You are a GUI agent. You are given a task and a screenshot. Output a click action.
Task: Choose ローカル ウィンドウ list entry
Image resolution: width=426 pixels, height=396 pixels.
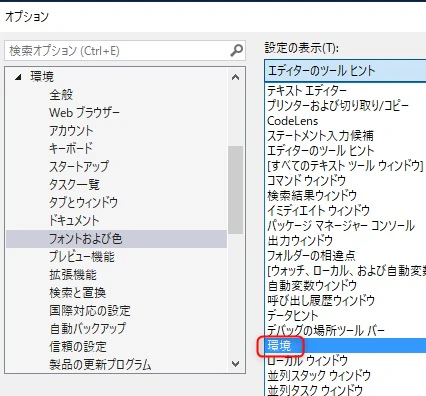click(346, 360)
